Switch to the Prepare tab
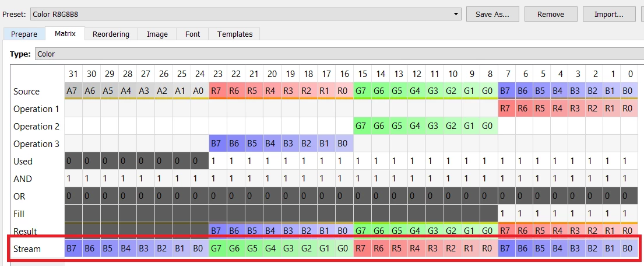Image resolution: width=644 pixels, height=266 pixels. 24,34
